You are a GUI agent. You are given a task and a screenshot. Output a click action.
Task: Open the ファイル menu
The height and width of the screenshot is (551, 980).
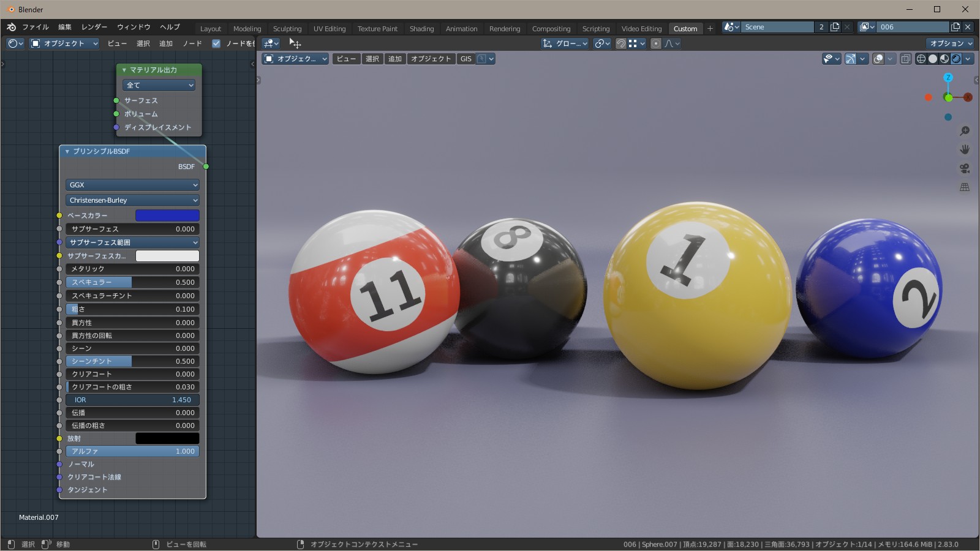[x=36, y=27]
